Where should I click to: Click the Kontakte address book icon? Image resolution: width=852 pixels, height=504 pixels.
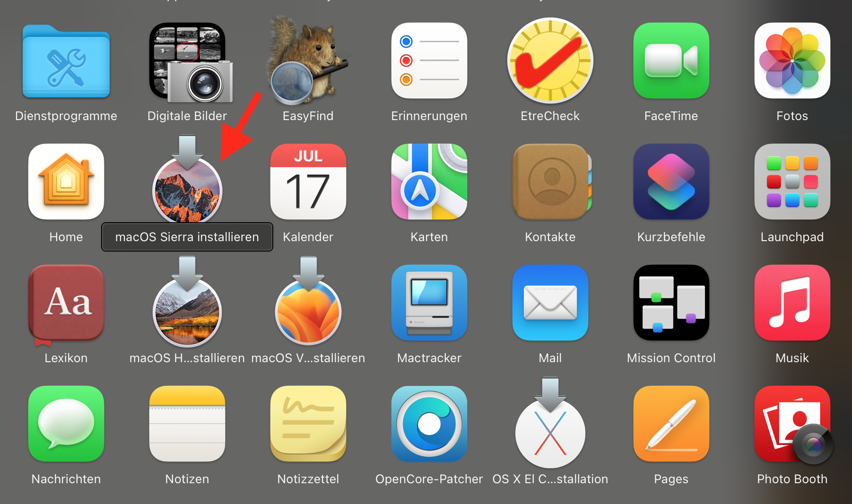click(x=551, y=182)
